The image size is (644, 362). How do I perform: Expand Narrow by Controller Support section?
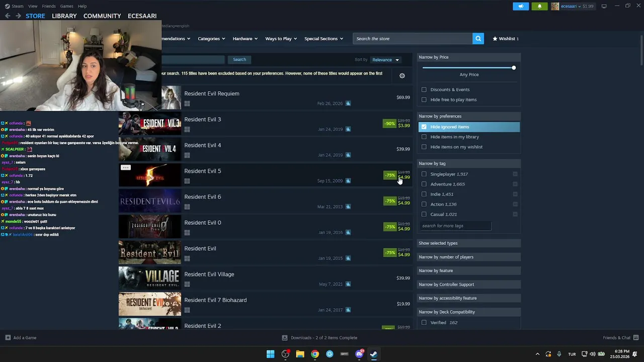tap(469, 285)
